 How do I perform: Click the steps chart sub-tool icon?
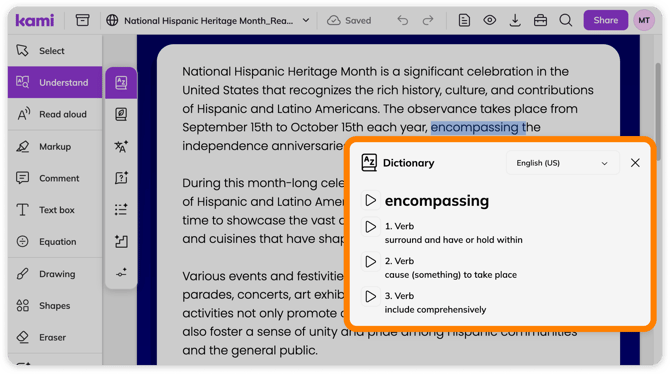point(121,241)
